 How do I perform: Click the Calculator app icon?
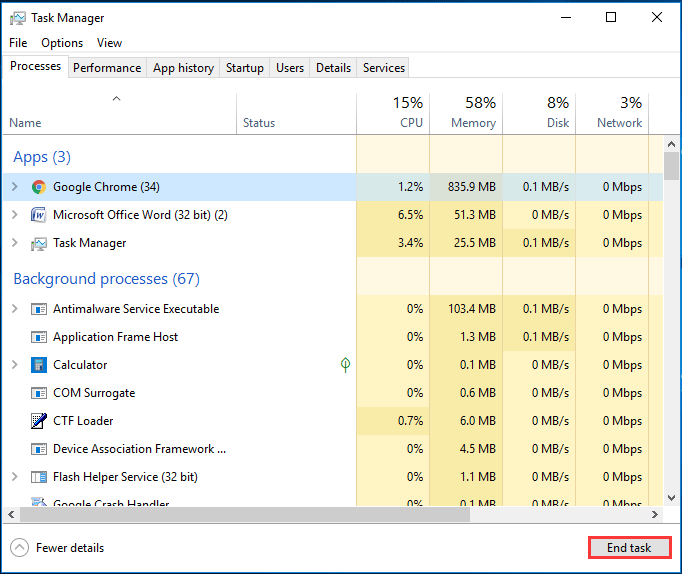39,365
